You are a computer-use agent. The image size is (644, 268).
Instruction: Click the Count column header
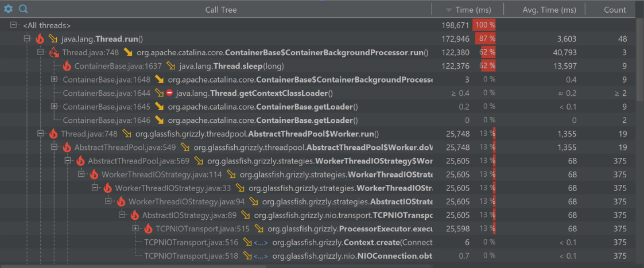(x=615, y=10)
